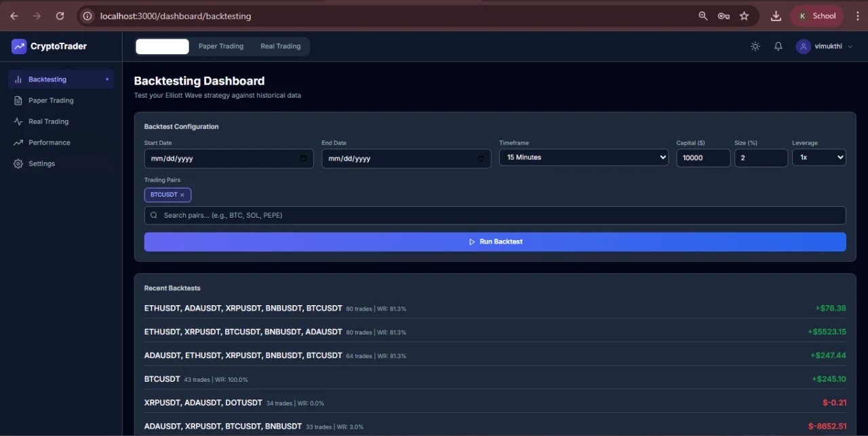Open the browser zoom magnifier icon
This screenshot has width=868, height=436.
[703, 16]
